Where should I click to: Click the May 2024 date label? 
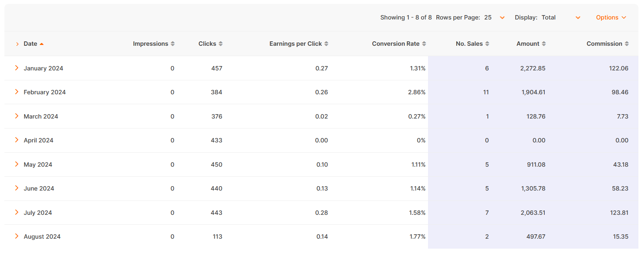point(38,165)
